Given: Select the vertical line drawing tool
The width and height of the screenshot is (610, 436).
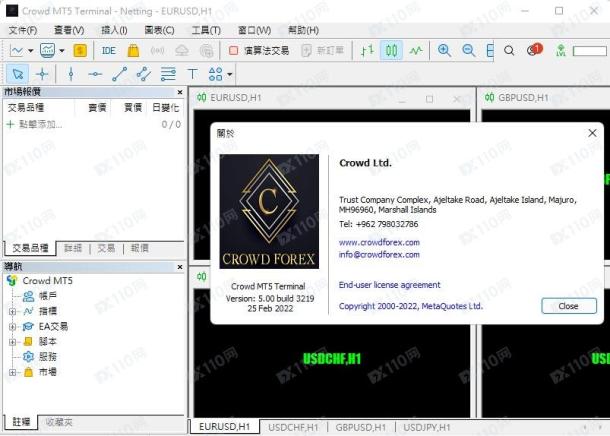Looking at the screenshot, I should [x=70, y=74].
